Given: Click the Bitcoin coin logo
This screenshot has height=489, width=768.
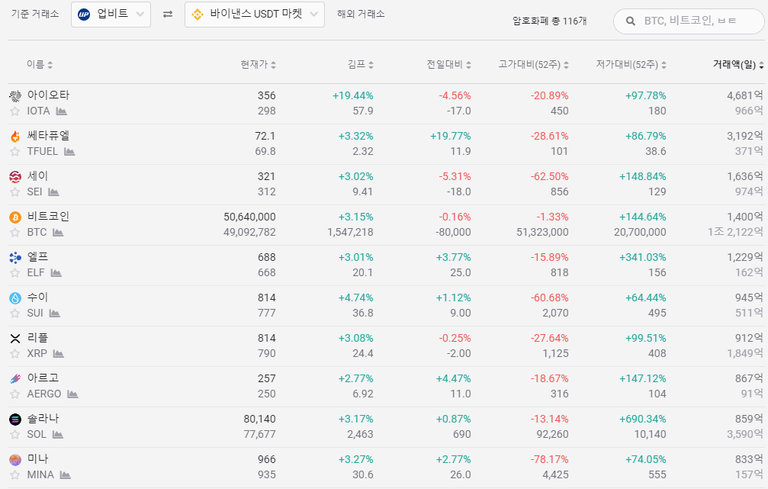Looking at the screenshot, I should point(15,217).
